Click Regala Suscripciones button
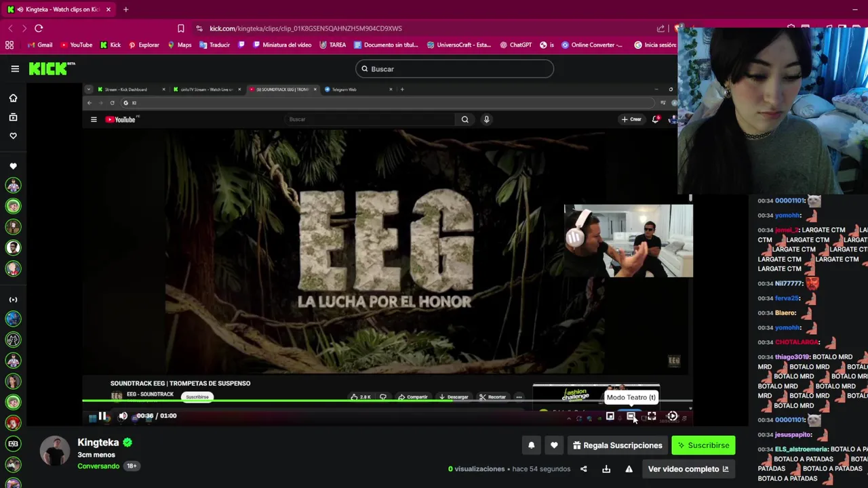The image size is (868, 488). click(x=617, y=445)
